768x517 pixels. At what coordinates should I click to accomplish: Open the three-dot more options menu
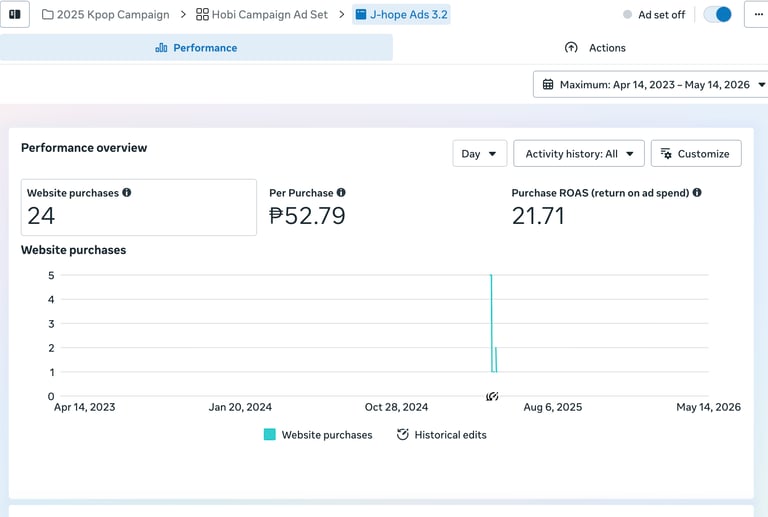758,14
